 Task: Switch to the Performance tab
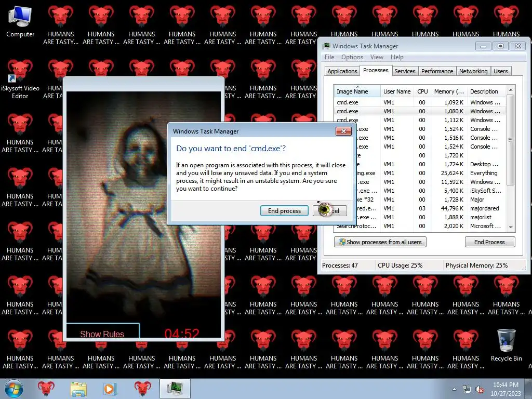[437, 71]
